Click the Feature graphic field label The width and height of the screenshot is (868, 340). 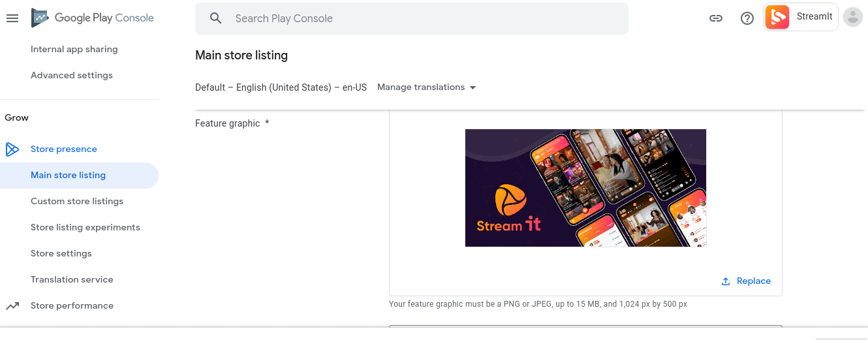(232, 123)
